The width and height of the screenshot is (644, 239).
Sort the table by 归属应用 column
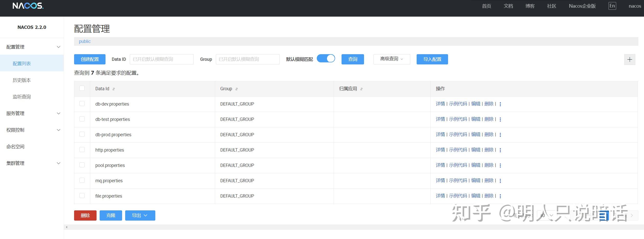[361, 89]
